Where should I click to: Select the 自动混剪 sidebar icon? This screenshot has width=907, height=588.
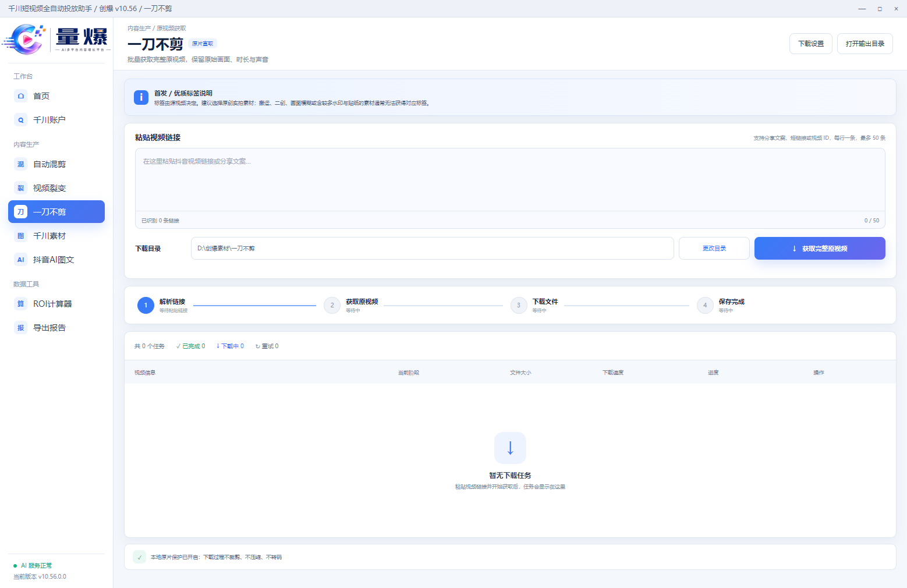coord(21,164)
